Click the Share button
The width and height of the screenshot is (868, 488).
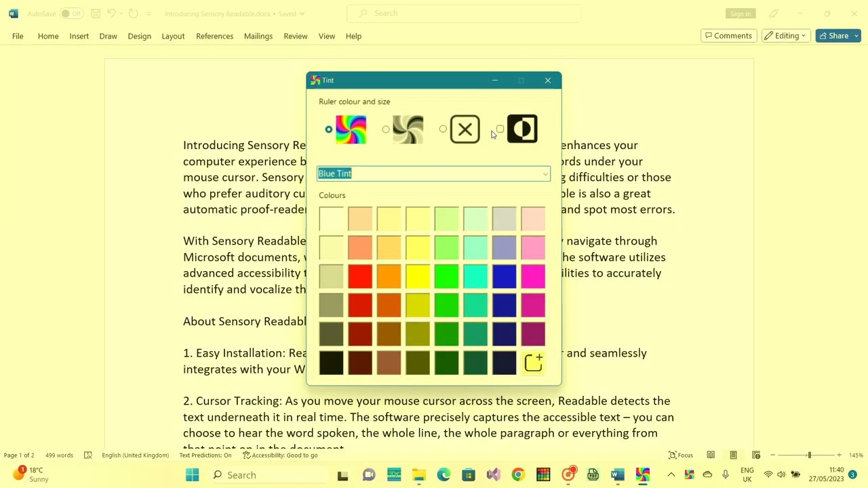click(x=833, y=36)
